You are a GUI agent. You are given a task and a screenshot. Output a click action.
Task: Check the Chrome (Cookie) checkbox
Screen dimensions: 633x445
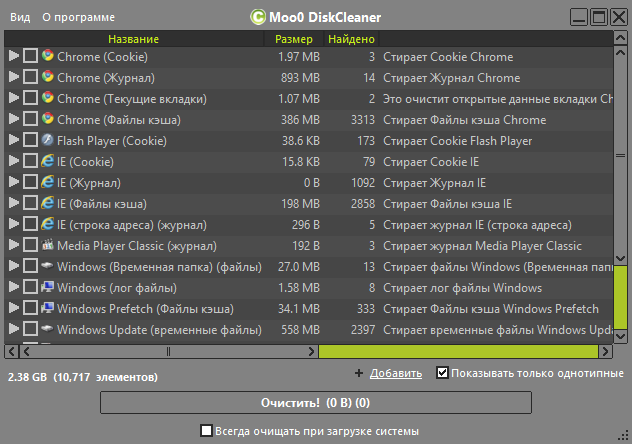point(30,56)
